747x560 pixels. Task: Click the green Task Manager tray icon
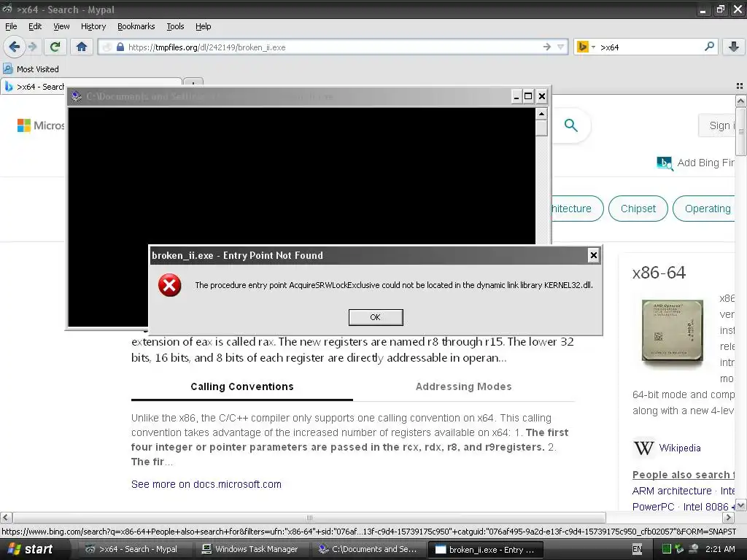[x=666, y=549]
